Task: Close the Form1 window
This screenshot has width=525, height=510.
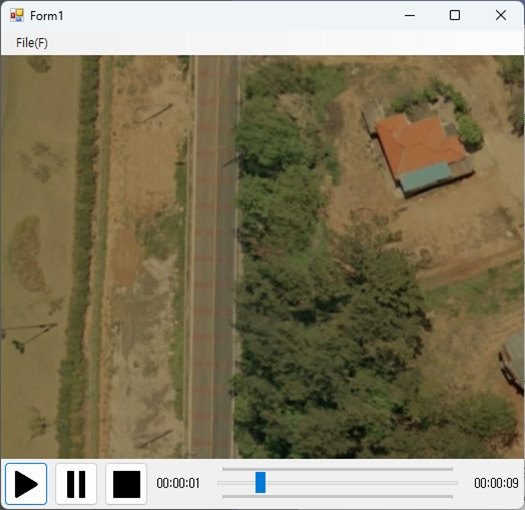Action: coord(501,15)
